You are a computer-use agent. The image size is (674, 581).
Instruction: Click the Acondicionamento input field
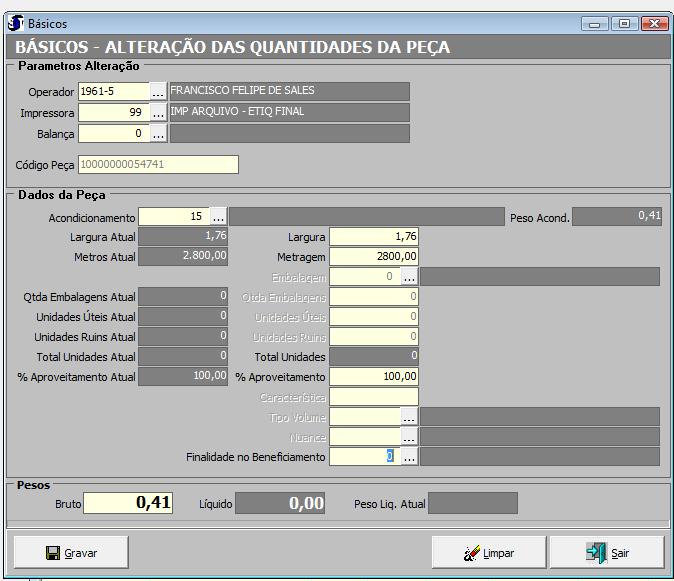173,217
